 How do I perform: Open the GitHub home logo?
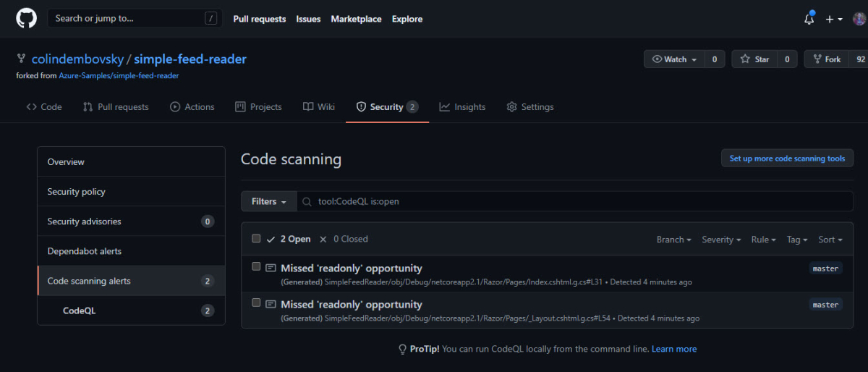point(26,19)
